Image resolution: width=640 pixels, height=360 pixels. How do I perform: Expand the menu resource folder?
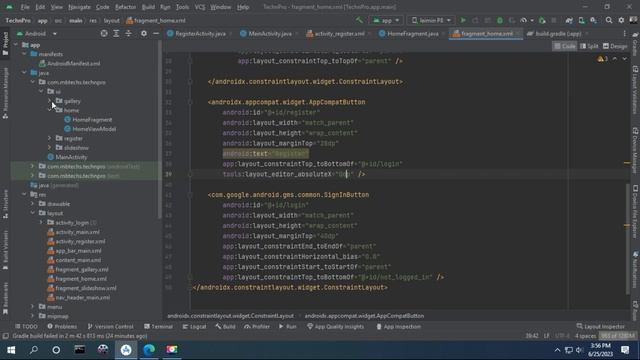pyautogui.click(x=33, y=307)
